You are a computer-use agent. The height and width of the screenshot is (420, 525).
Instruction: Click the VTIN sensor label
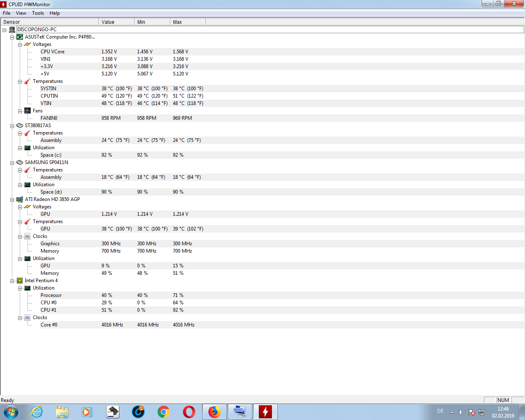46,103
